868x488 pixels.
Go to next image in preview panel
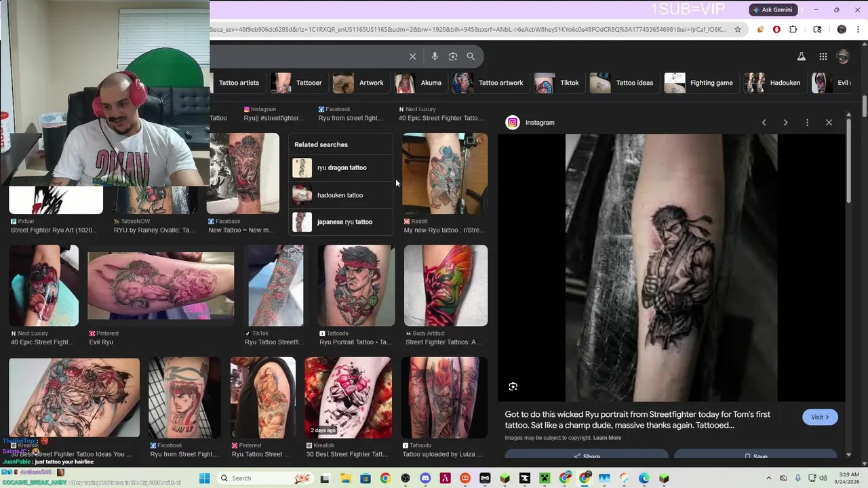[785, 123]
